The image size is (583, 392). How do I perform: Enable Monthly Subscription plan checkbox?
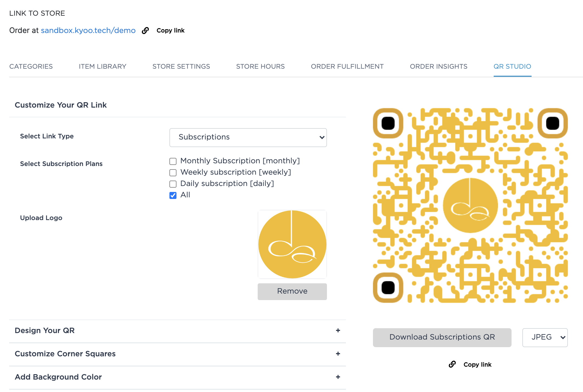pos(173,161)
